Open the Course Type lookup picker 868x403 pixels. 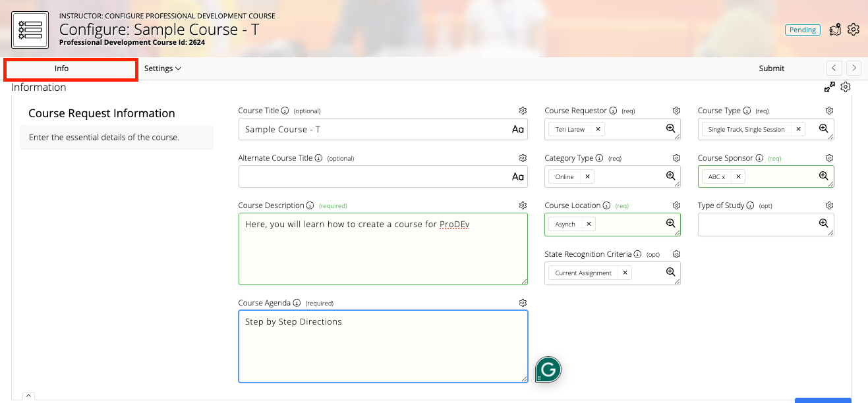click(x=824, y=129)
